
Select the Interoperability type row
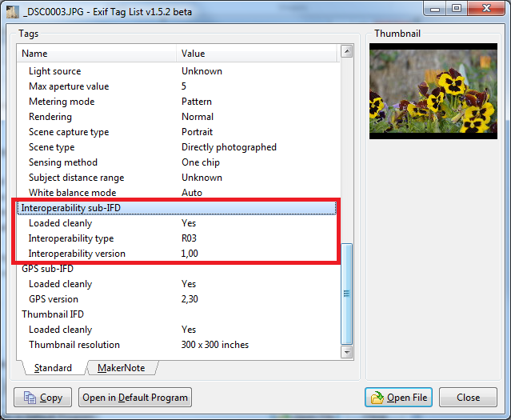click(x=176, y=238)
